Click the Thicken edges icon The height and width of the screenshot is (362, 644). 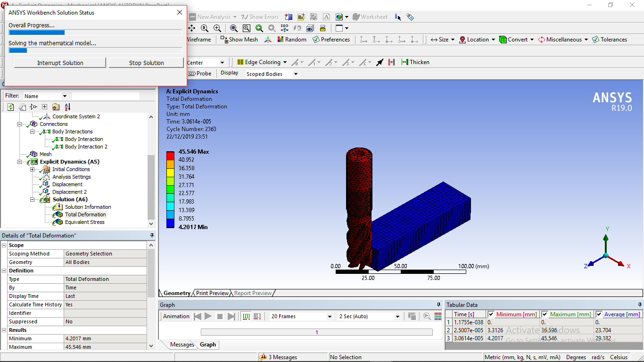(x=405, y=62)
